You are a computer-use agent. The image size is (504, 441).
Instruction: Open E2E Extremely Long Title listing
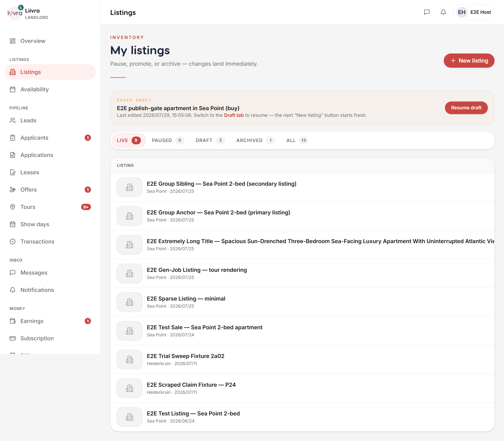click(302, 245)
